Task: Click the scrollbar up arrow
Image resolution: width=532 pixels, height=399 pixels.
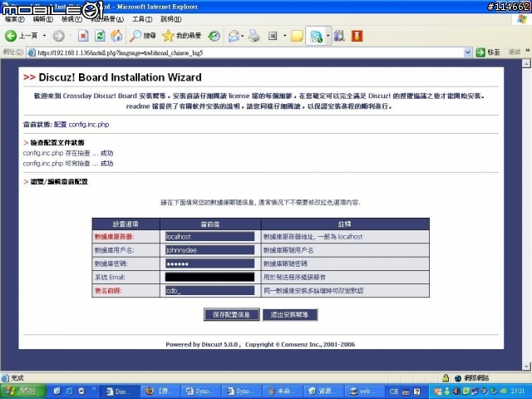Action: pos(526,63)
